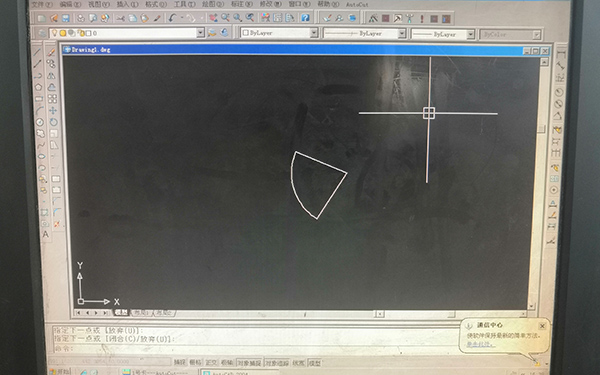Toggle 捕捉 snap mode in status bar
The height and width of the screenshot is (375, 600).
click(179, 362)
